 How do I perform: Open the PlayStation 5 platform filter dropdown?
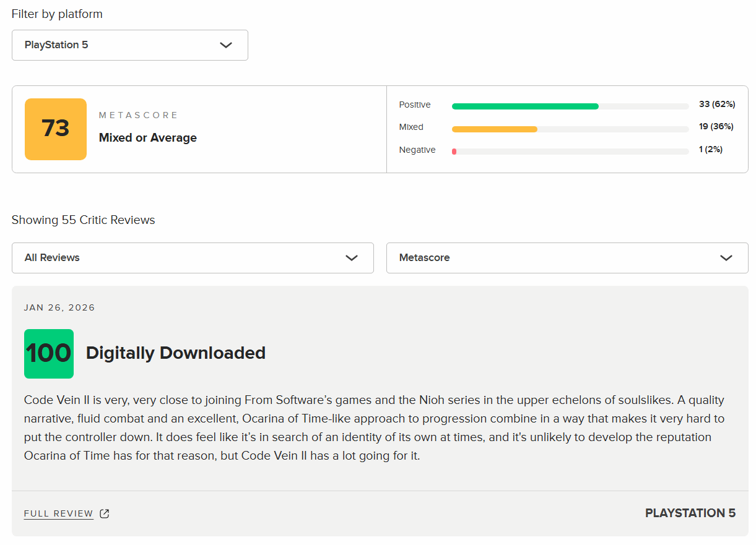click(x=129, y=45)
